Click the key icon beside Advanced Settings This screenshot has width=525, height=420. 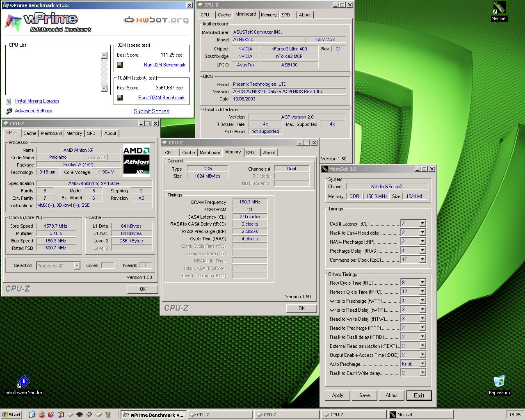(9, 111)
